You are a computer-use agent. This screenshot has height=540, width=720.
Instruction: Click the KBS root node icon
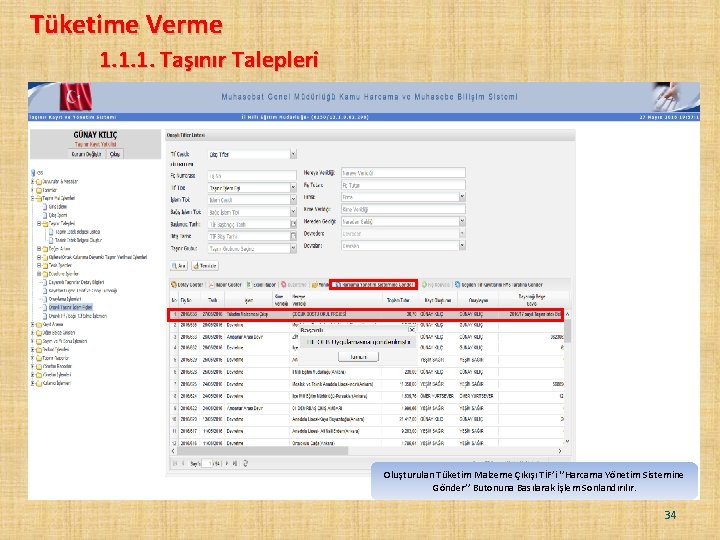(33, 173)
